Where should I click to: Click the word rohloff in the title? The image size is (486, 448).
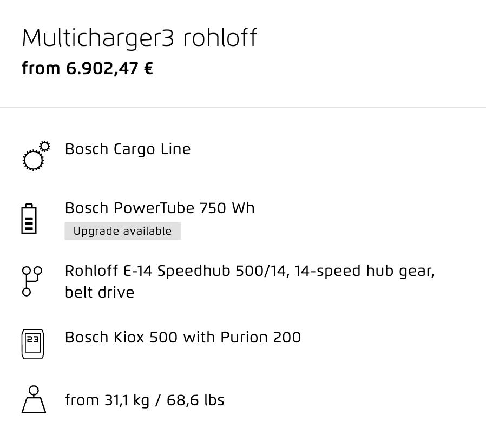click(220, 38)
